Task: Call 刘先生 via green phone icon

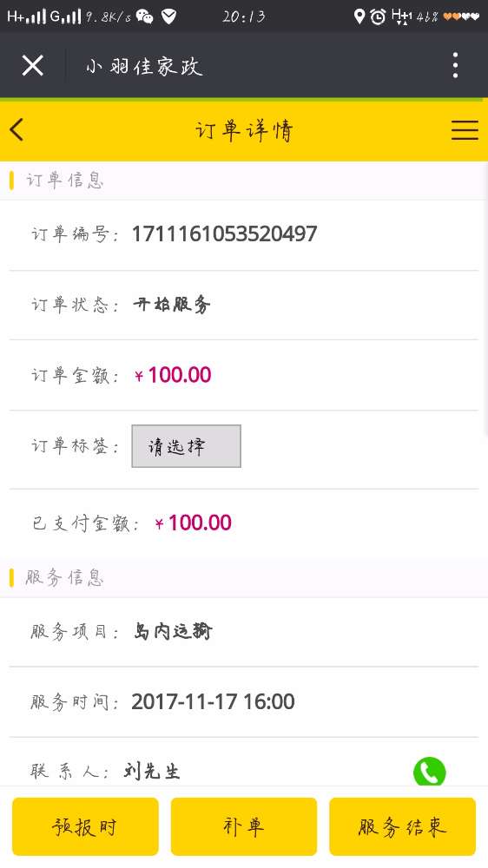Action: 429,772
